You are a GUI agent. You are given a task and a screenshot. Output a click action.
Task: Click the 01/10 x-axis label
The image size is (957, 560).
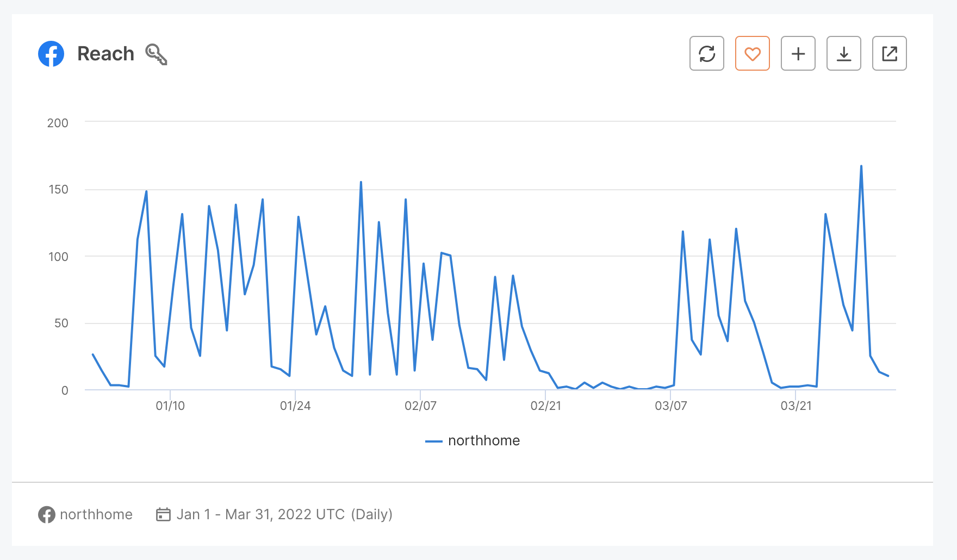coord(170,406)
